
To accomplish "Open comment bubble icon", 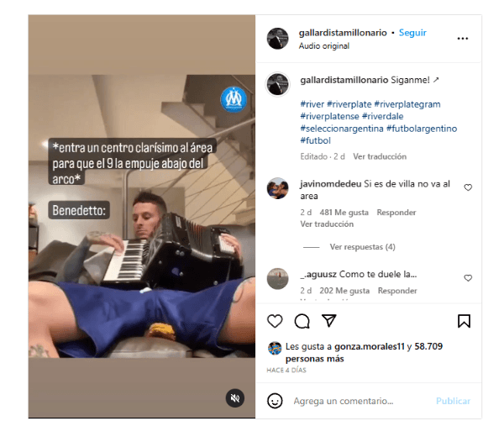I will pos(302,321).
